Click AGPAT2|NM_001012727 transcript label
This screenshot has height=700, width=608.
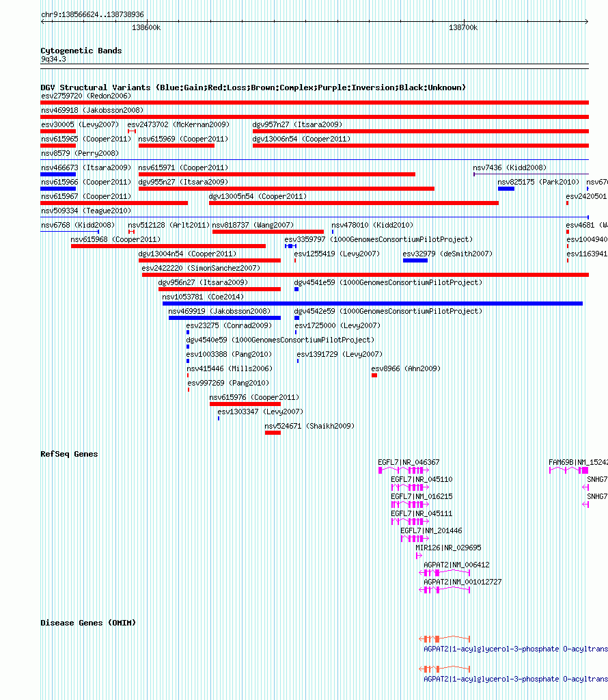(462, 582)
